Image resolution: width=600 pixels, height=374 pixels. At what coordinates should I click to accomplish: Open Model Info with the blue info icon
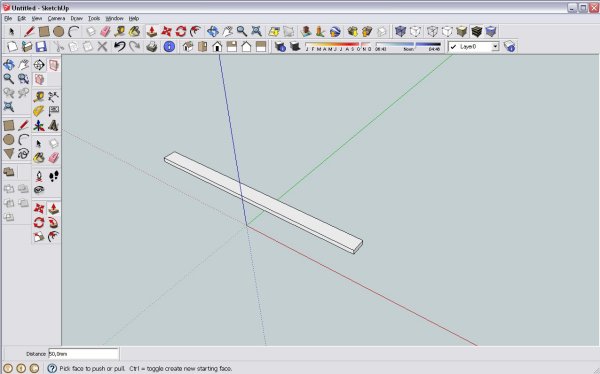click(169, 47)
